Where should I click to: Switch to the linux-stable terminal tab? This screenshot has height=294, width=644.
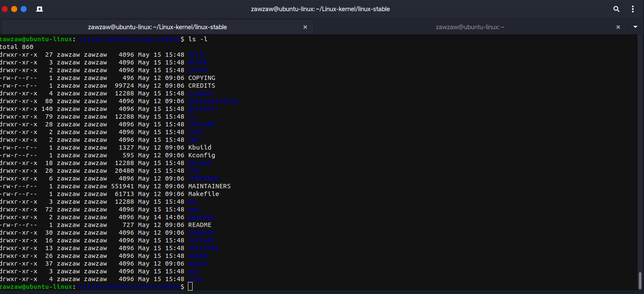[x=157, y=27]
